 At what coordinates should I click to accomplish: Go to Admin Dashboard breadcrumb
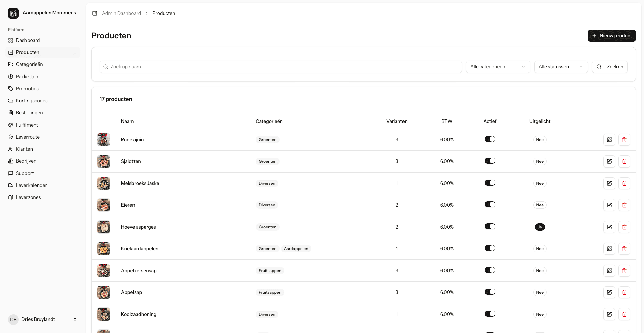pyautogui.click(x=121, y=13)
